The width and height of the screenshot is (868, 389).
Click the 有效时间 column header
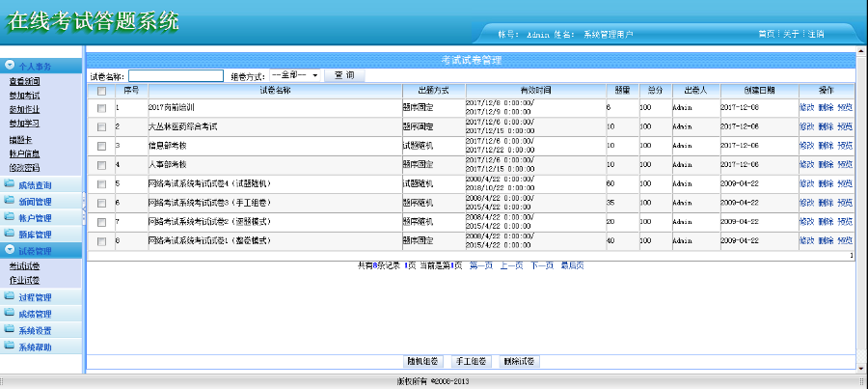535,90
